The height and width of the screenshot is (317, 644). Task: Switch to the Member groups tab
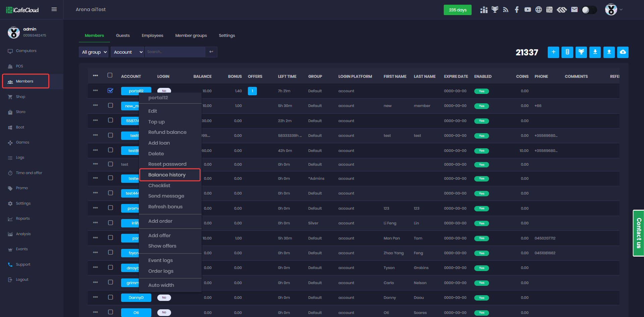click(x=191, y=36)
